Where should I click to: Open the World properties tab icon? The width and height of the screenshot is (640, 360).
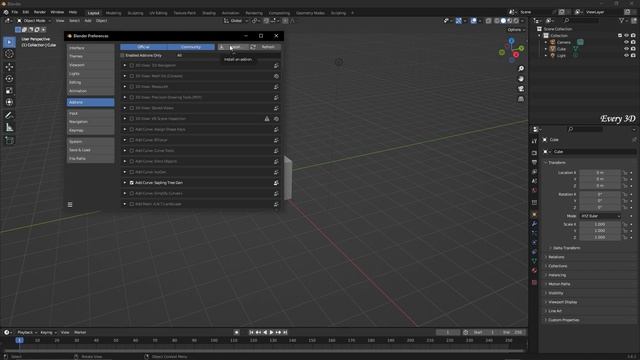534,190
